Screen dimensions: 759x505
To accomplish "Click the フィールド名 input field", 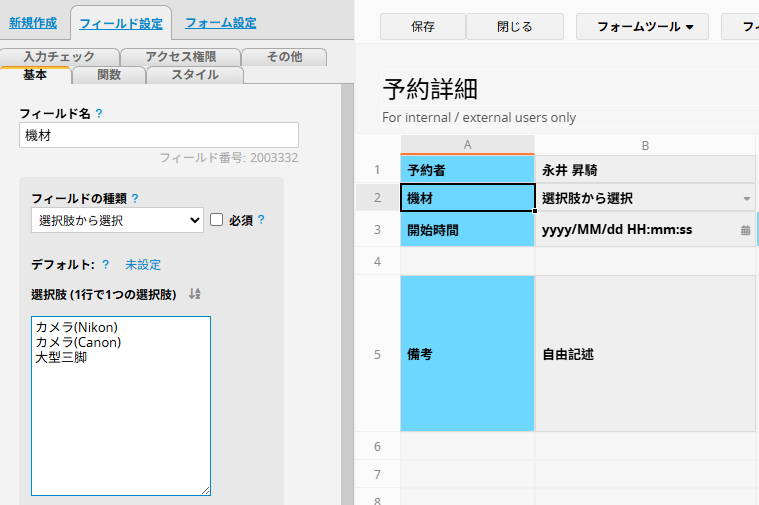I will 159,135.
